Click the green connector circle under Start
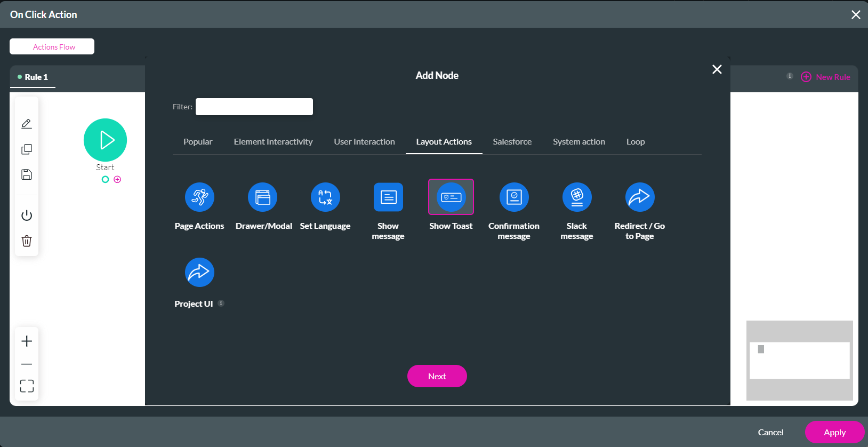The height and width of the screenshot is (447, 868). pyautogui.click(x=105, y=179)
